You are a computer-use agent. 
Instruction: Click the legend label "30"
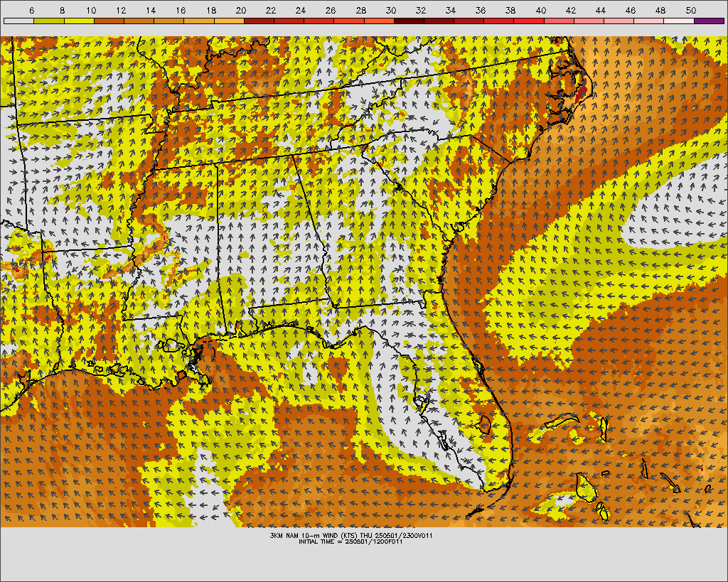coord(391,10)
